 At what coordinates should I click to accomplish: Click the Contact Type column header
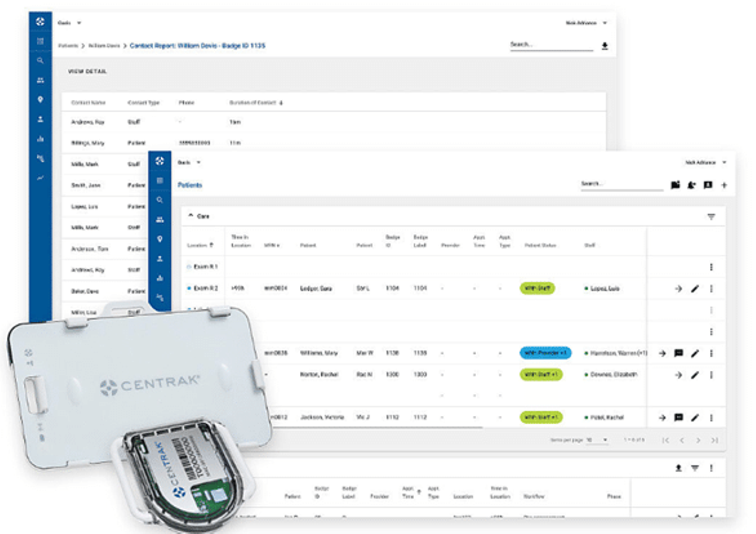coord(143,103)
